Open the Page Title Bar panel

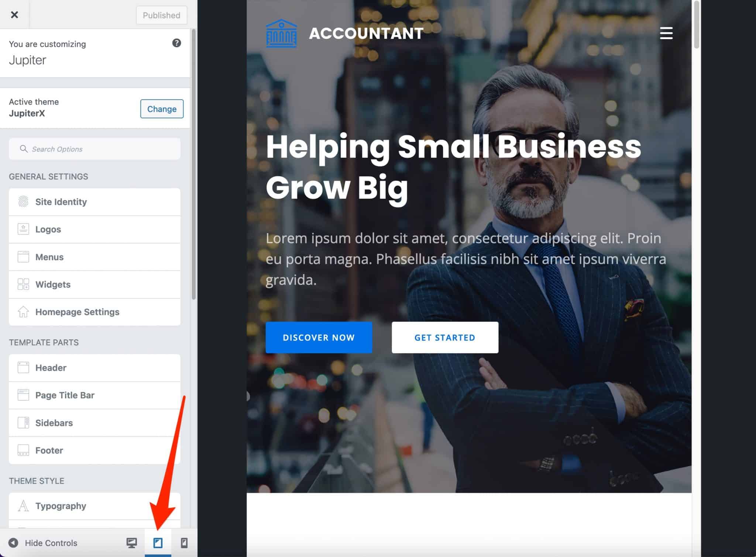tap(94, 395)
